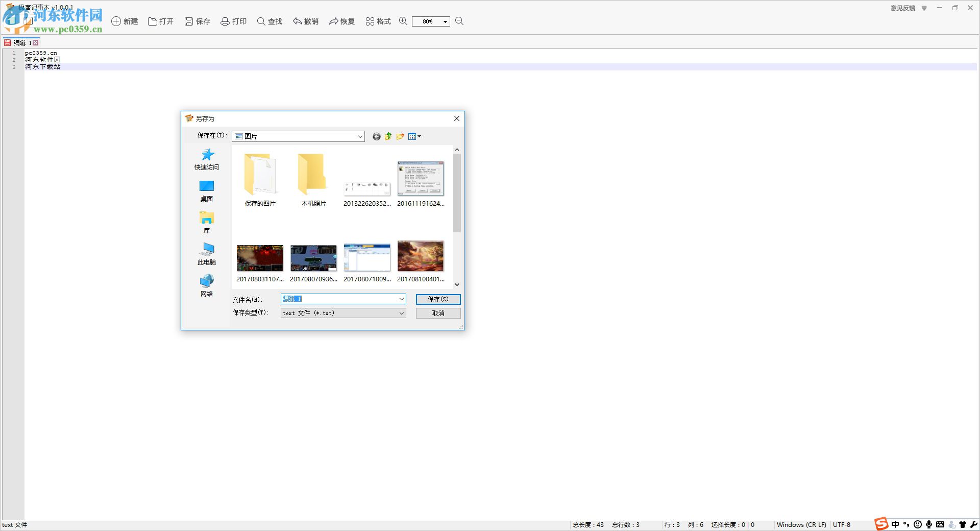The height and width of the screenshot is (531, 980).
Task: Open the title bar dropdown menu arrow
Action: tap(924, 8)
